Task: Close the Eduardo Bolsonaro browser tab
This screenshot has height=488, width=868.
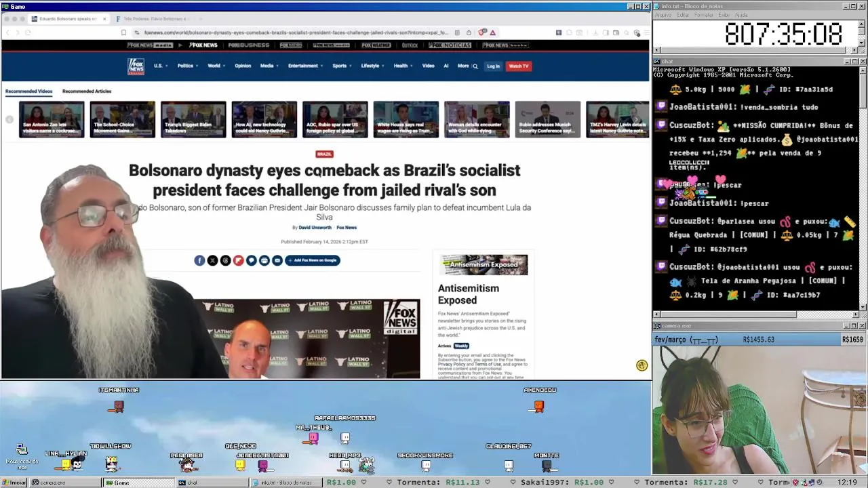Action: click(x=104, y=19)
